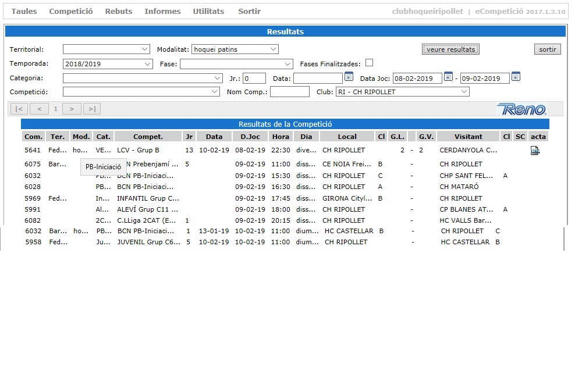This screenshot has width=582, height=392.
Task: Click CERDANYOLA C... visitant cell
Action: [x=468, y=150]
